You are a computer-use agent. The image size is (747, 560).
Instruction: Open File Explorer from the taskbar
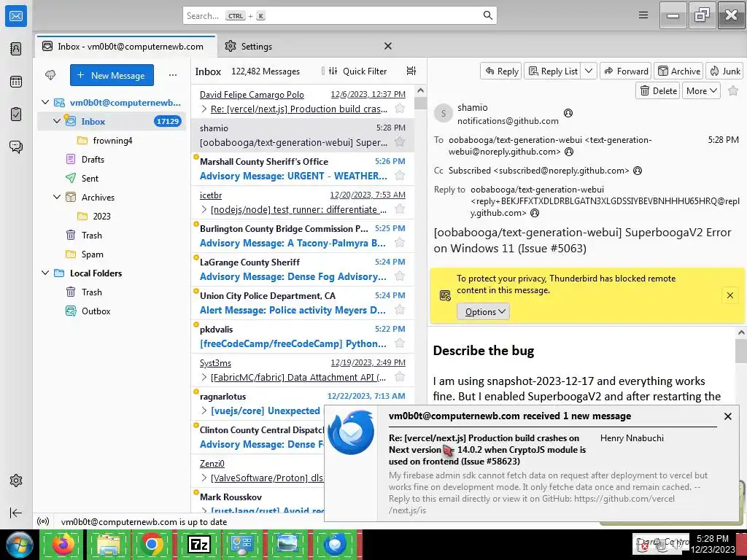pos(108,544)
